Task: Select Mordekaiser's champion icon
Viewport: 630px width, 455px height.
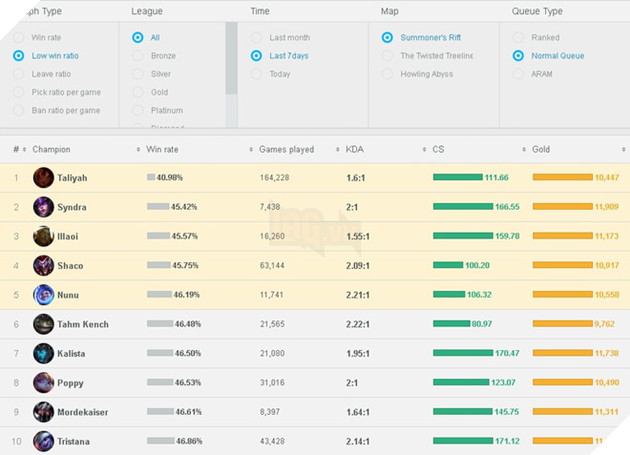Action: (x=43, y=412)
